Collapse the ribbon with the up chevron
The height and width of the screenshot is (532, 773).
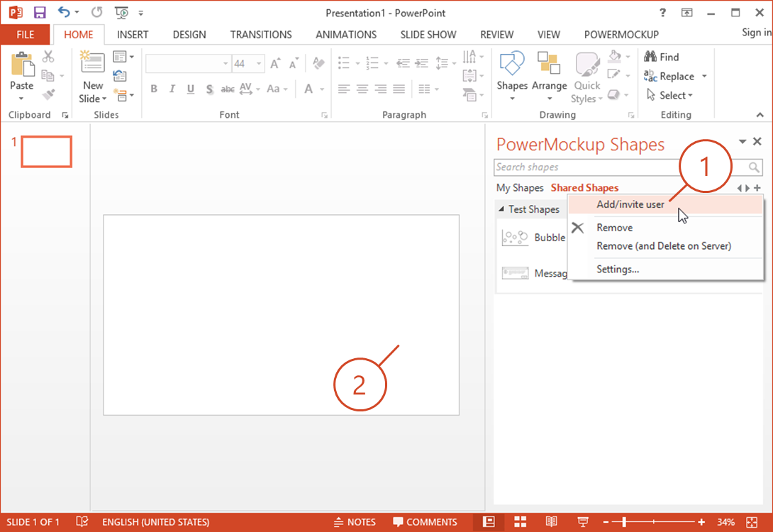(x=760, y=115)
